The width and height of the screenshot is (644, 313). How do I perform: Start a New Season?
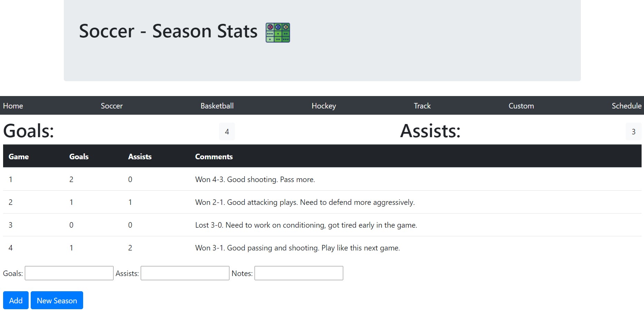coord(57,300)
